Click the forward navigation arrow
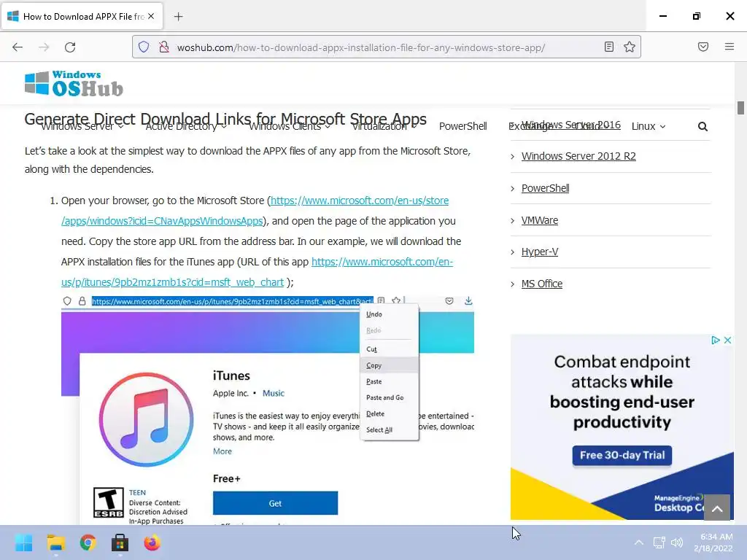 tap(44, 47)
